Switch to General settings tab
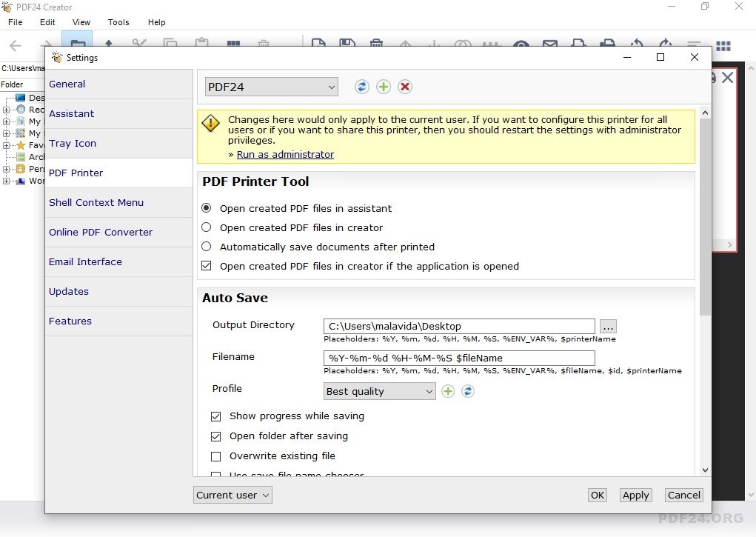 [x=118, y=84]
